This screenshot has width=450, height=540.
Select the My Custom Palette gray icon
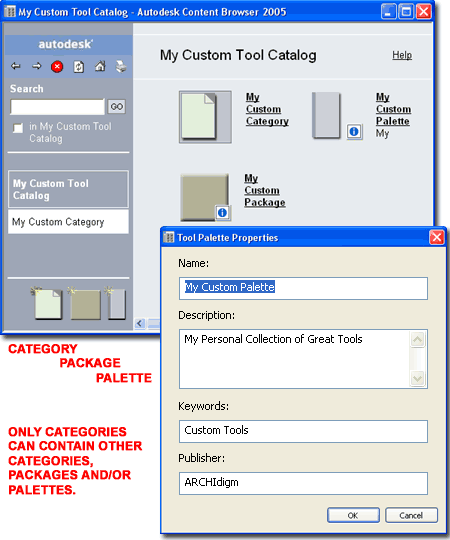(326, 115)
